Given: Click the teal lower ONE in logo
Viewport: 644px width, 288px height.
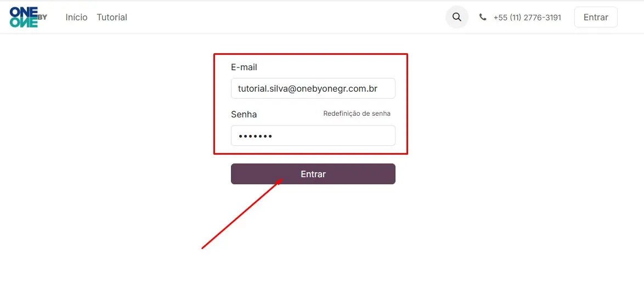Looking at the screenshot, I should (24, 22).
